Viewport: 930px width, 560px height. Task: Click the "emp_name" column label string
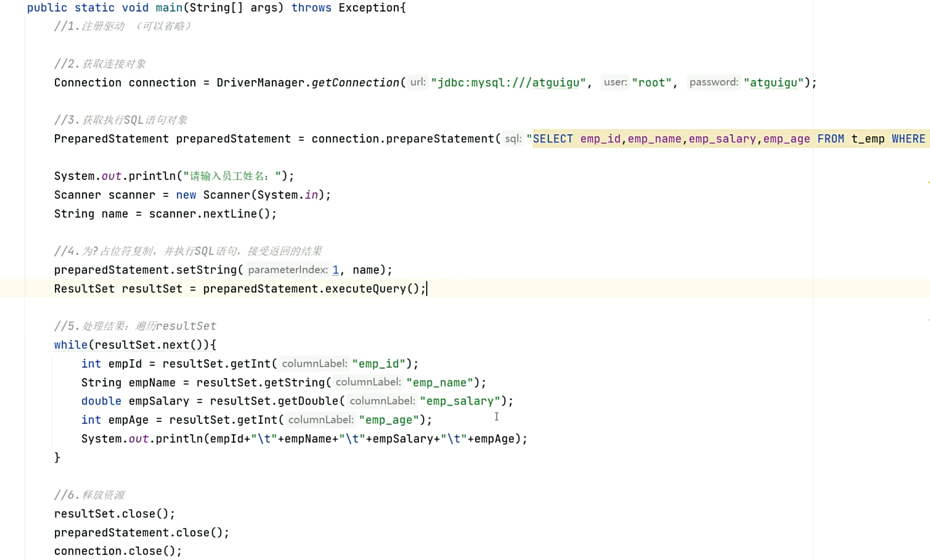point(440,383)
